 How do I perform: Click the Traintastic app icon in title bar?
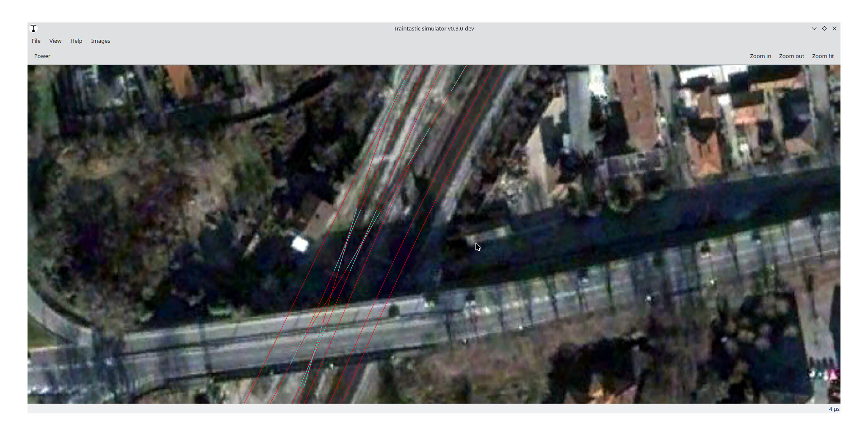(33, 29)
